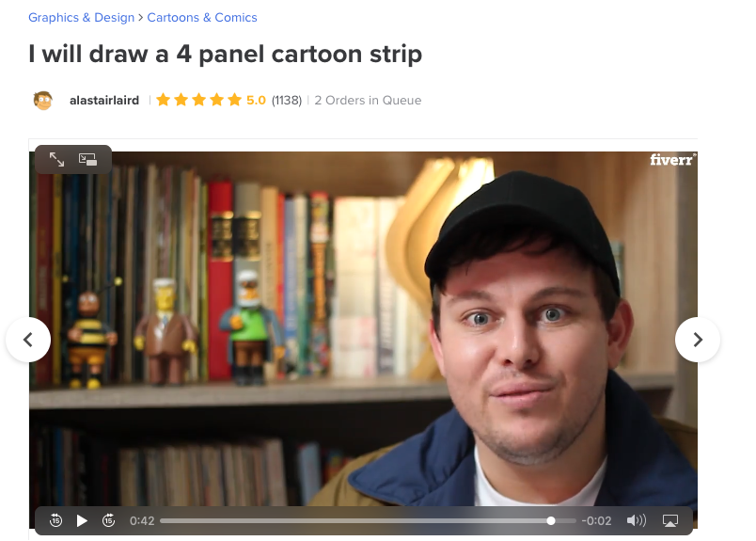This screenshot has width=756, height=541.
Task: Toggle picture-in-picture mode icon
Action: point(87,159)
